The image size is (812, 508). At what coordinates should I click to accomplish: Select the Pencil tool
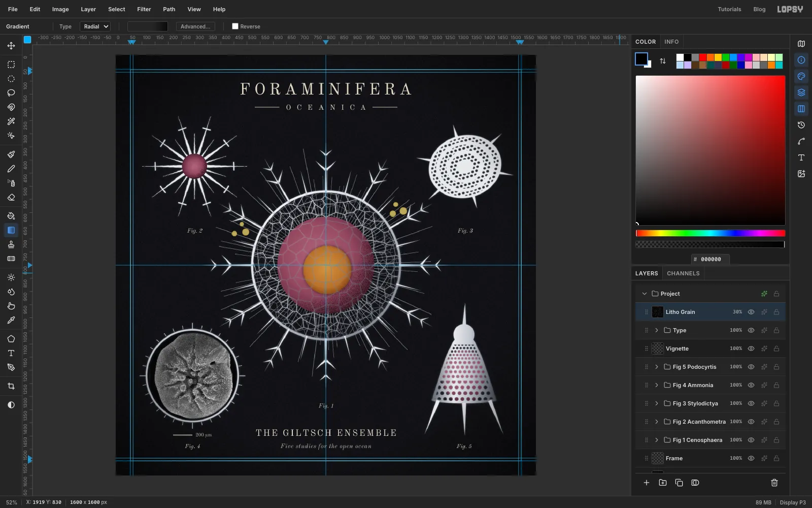[11, 169]
